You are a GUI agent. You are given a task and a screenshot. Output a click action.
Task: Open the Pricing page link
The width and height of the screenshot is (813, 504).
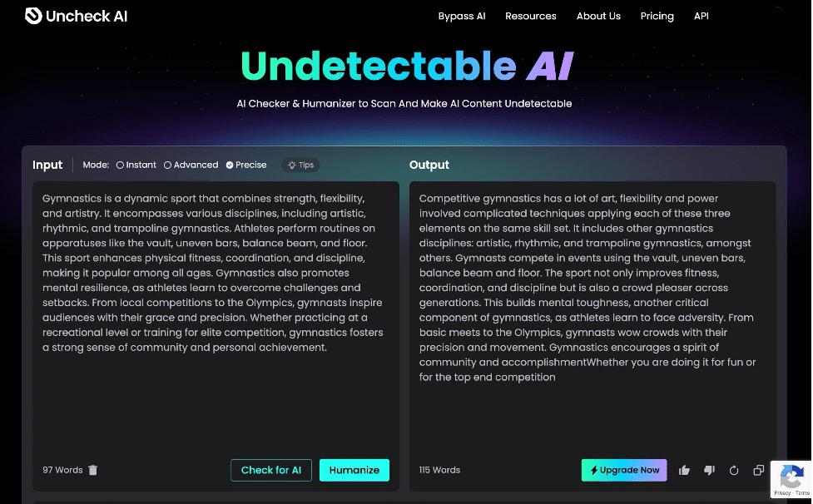point(657,16)
